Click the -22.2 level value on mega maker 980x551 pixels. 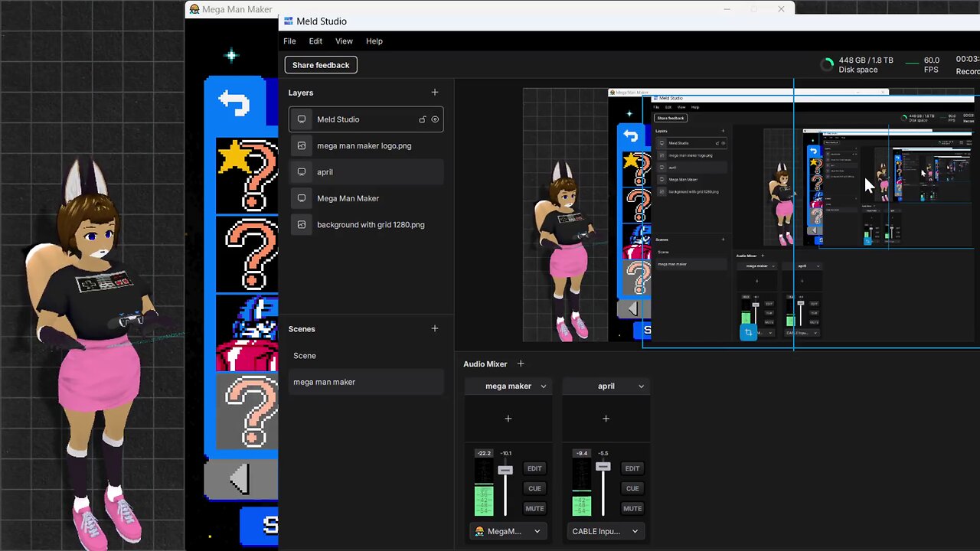coord(484,453)
